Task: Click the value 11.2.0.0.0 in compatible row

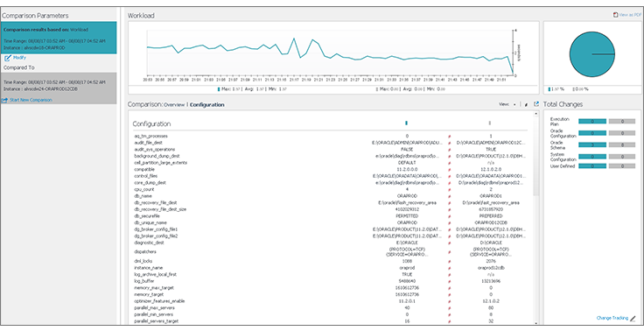Action: (407, 169)
